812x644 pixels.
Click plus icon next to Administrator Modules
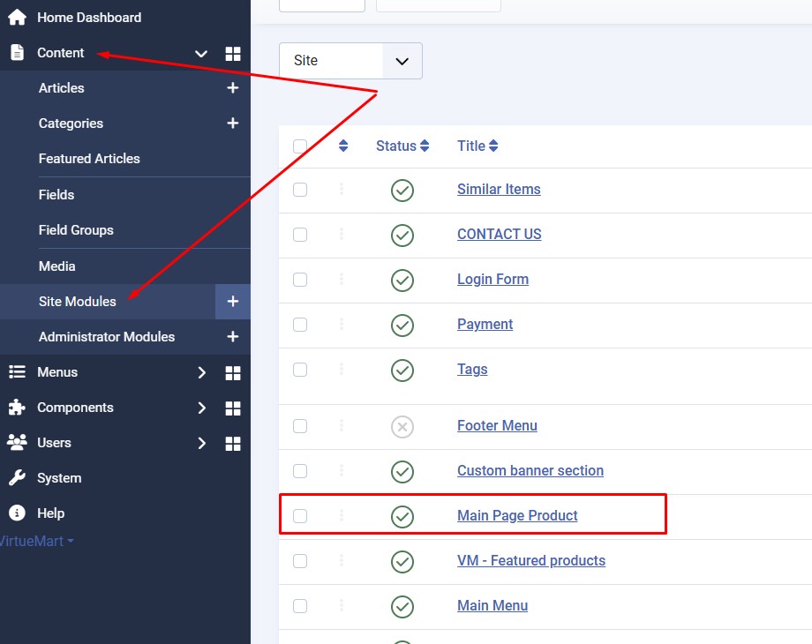[233, 337]
